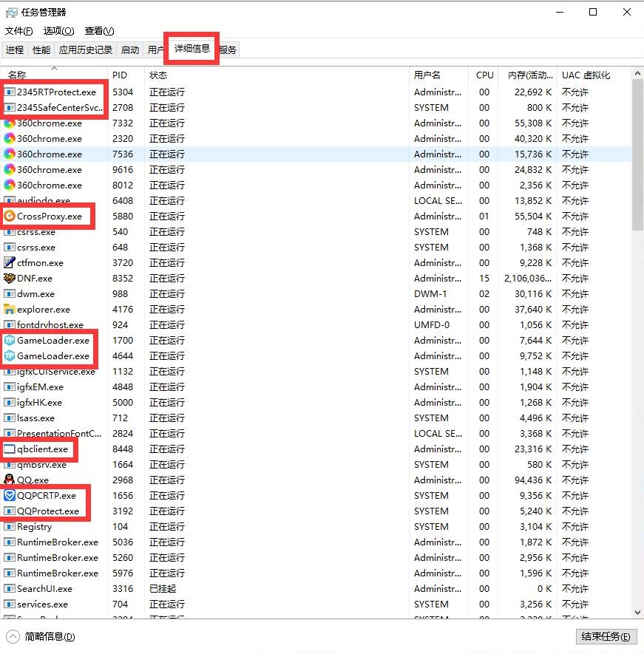This screenshot has width=644, height=654.
Task: Switch to the 进程 tab
Action: [15, 50]
